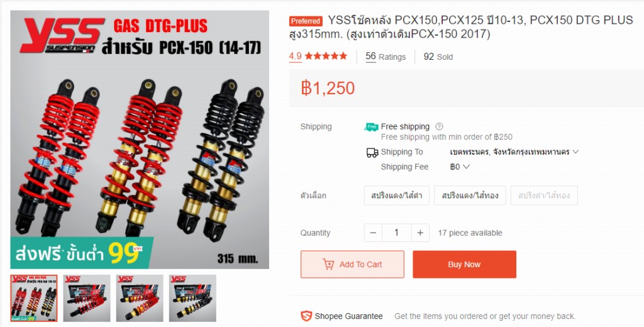644x327 pixels.
Task: Click the Add To Cart button
Action: coord(352,265)
